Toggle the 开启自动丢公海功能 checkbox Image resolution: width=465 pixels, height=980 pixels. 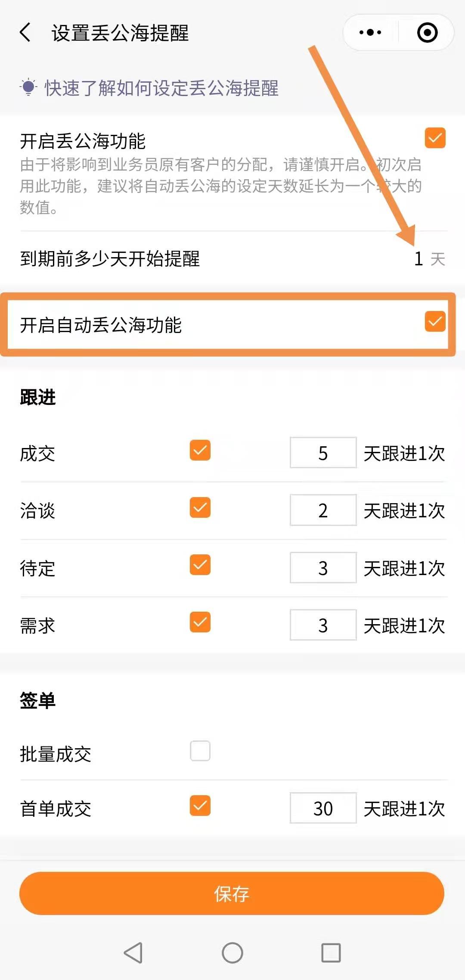(x=435, y=321)
